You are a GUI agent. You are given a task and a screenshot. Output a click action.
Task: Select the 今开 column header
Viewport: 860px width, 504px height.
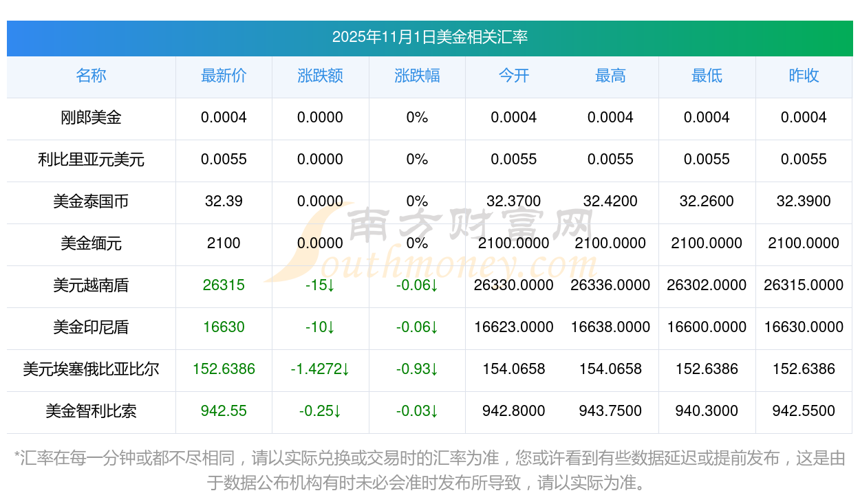click(514, 76)
